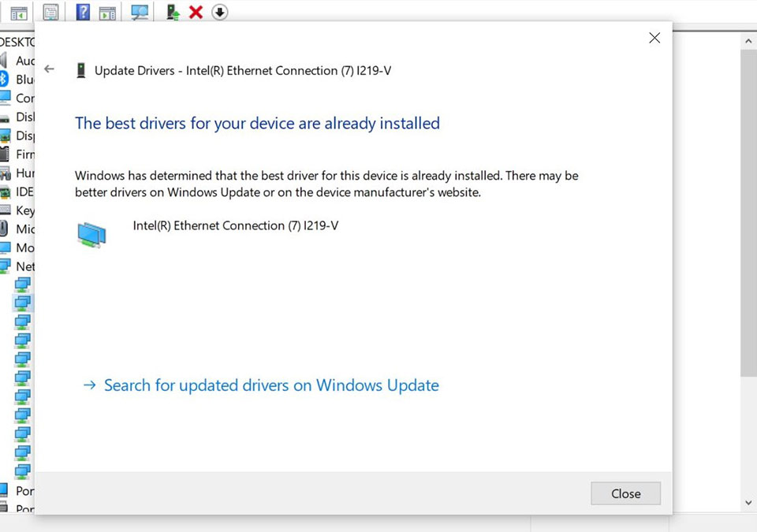Viewport: 757px width, 532px height.
Task: Select the Monitors category in the device tree
Action: point(17,247)
